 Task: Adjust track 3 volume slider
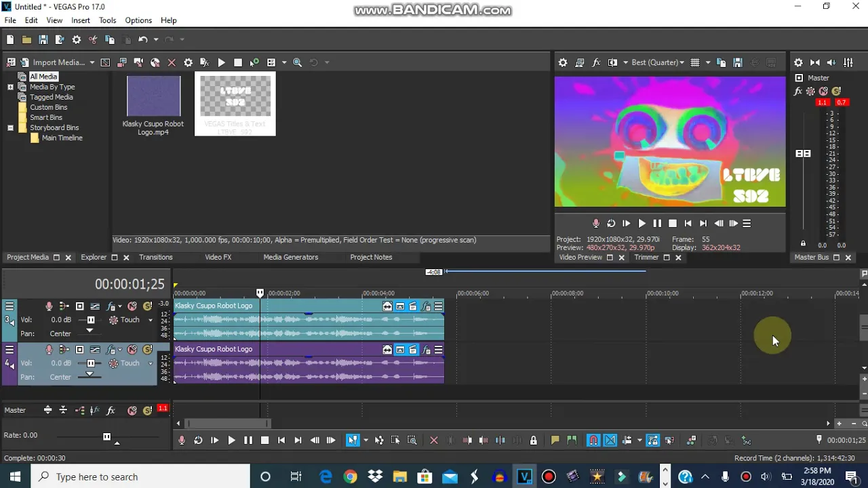[90, 320]
